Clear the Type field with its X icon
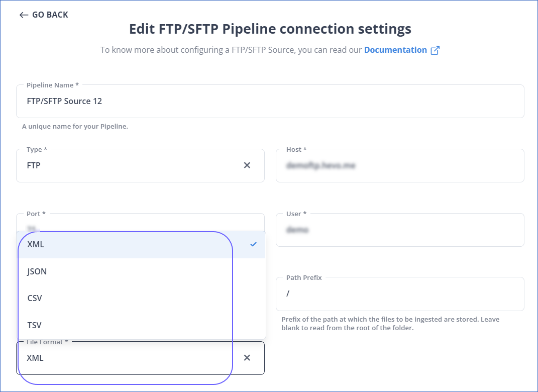 click(247, 165)
